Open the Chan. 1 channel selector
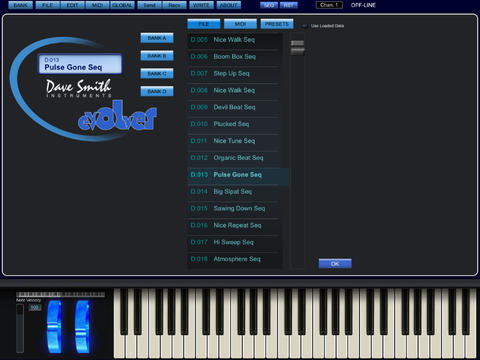 pos(329,5)
